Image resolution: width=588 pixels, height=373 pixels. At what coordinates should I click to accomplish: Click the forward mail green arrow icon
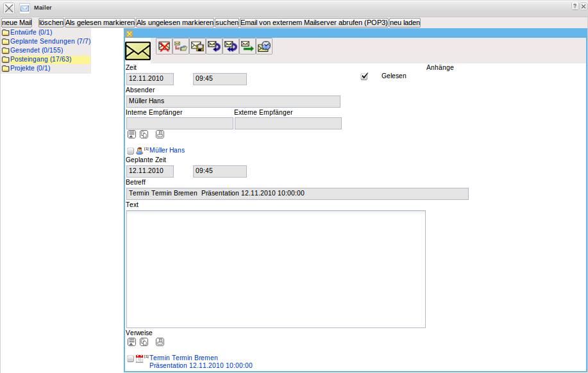(x=248, y=47)
